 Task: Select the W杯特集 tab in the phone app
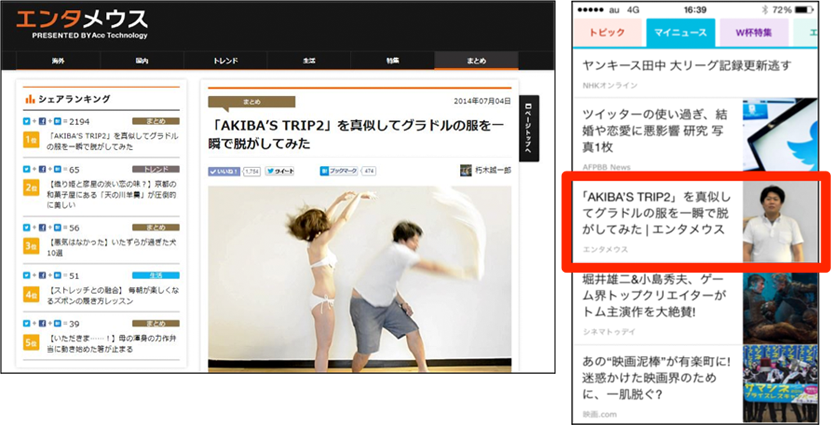[x=754, y=33]
